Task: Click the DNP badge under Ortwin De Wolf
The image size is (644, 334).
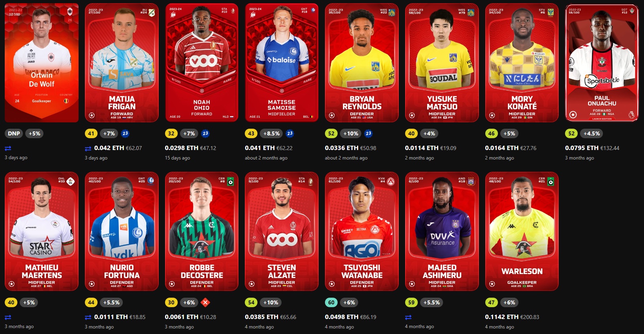Action: pos(14,133)
